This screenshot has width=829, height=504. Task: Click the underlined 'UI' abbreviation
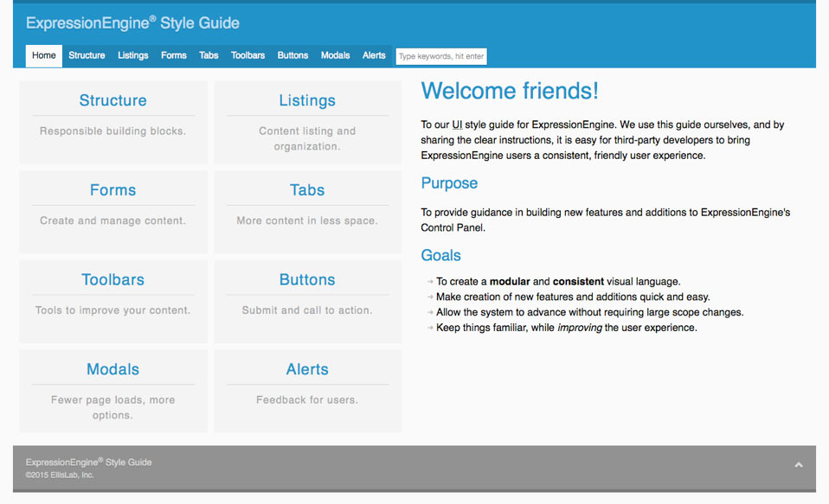pos(457,124)
